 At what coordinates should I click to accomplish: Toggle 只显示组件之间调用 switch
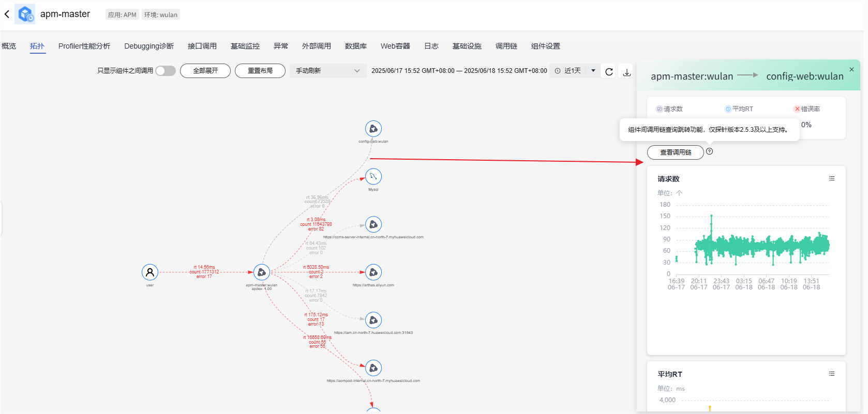[x=166, y=71]
